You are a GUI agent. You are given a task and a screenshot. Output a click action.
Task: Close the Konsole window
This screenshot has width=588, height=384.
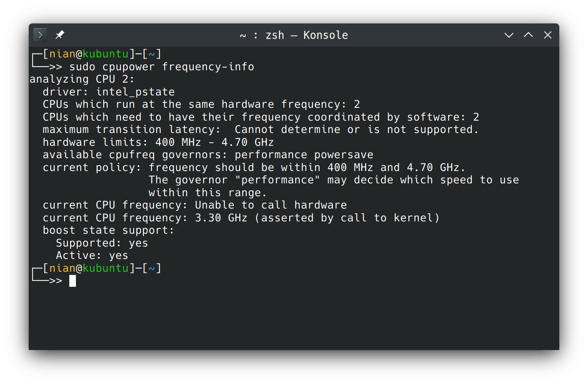pos(547,35)
